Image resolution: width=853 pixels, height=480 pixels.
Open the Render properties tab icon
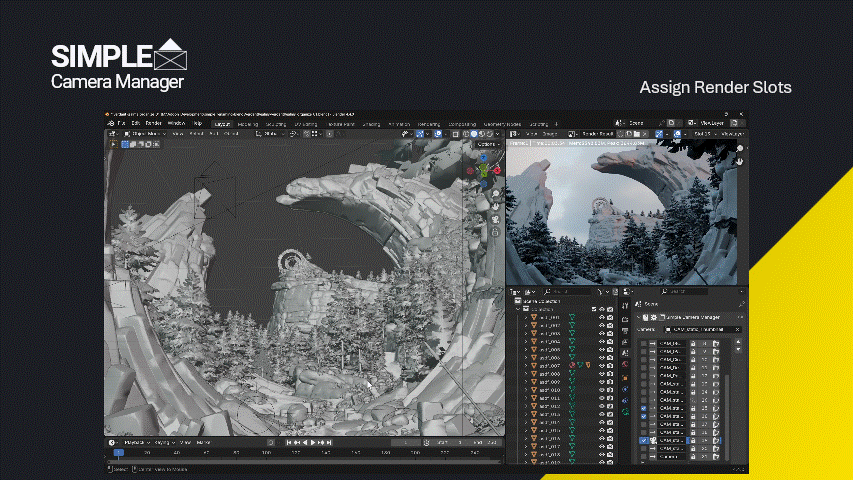(x=625, y=319)
